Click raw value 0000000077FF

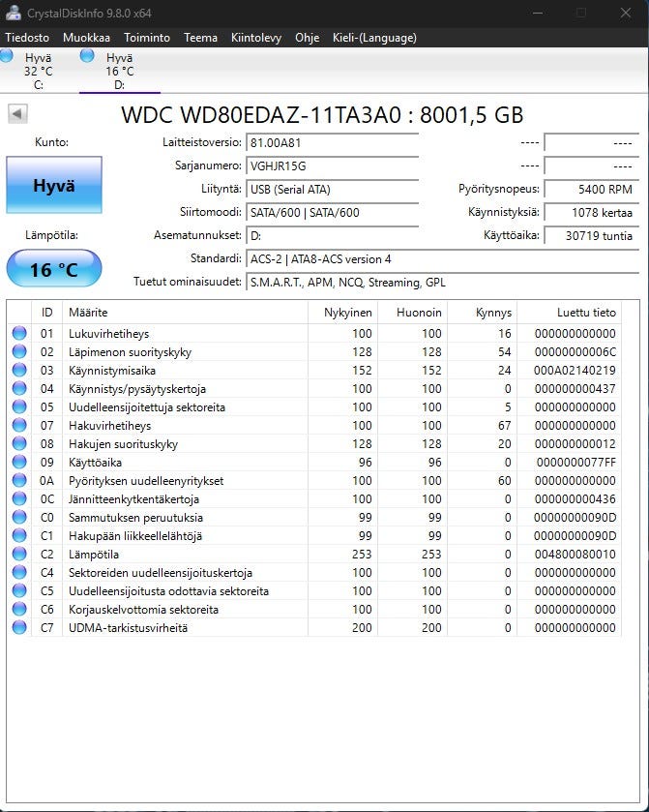[576, 462]
